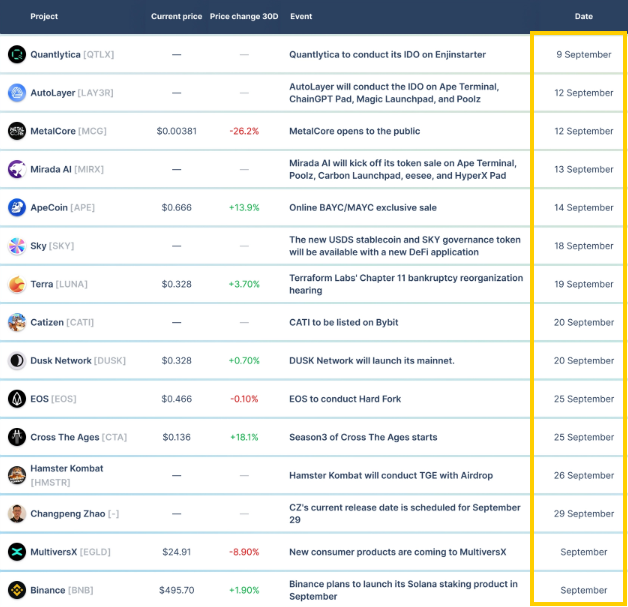This screenshot has width=628, height=607.
Task: Open the ApeCoin [APE] project name
Action: pos(62,207)
